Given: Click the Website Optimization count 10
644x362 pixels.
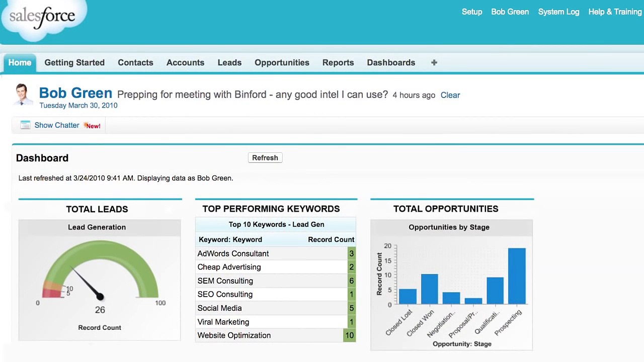Looking at the screenshot, I should [x=349, y=335].
